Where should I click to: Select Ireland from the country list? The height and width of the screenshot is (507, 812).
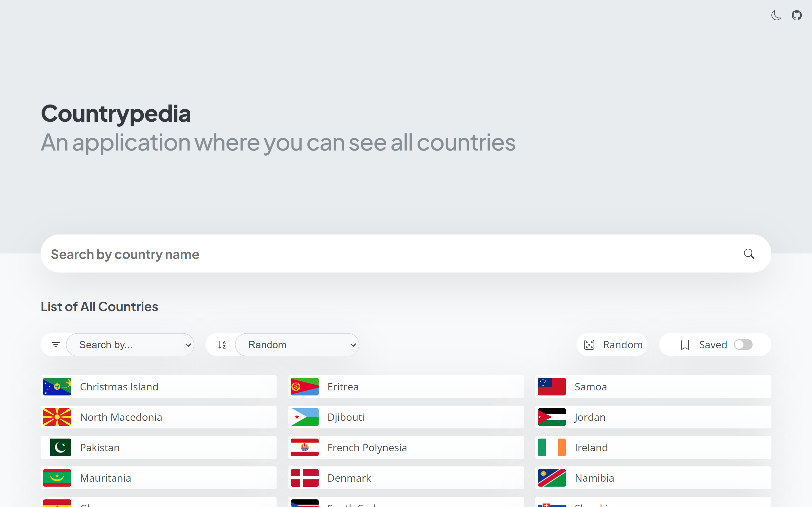[x=591, y=447]
